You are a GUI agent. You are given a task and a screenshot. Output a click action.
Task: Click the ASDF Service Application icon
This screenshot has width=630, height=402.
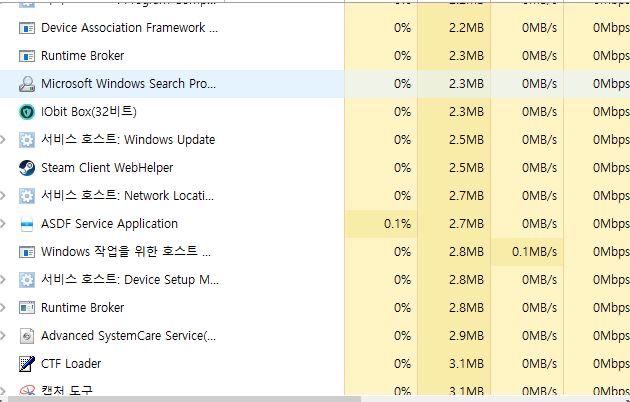click(27, 224)
